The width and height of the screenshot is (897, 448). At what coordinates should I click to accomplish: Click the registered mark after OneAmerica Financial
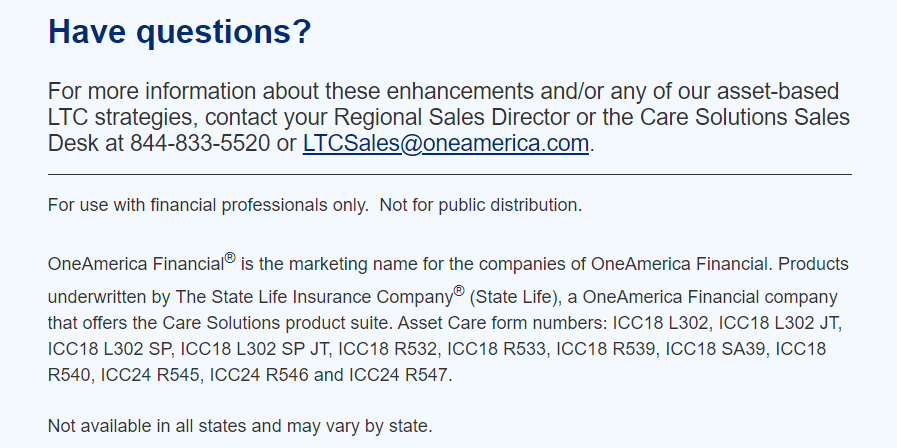(x=230, y=258)
